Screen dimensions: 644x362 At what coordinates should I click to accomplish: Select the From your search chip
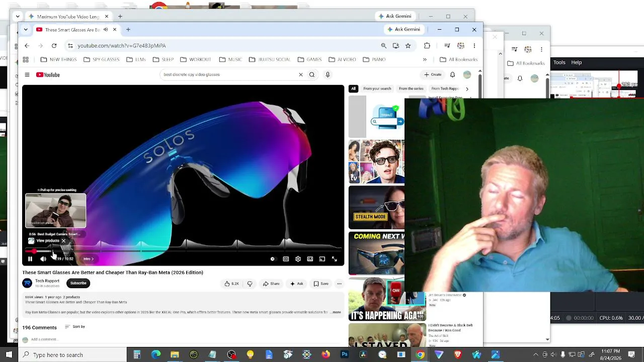[x=377, y=88]
